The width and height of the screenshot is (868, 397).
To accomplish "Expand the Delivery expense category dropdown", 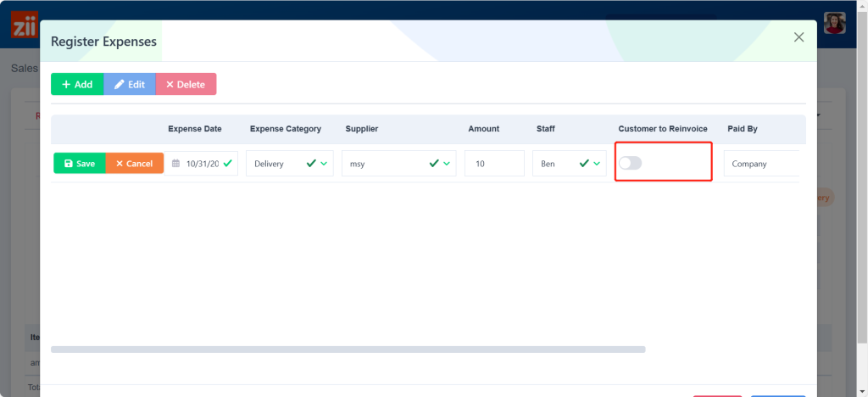I will click(324, 164).
